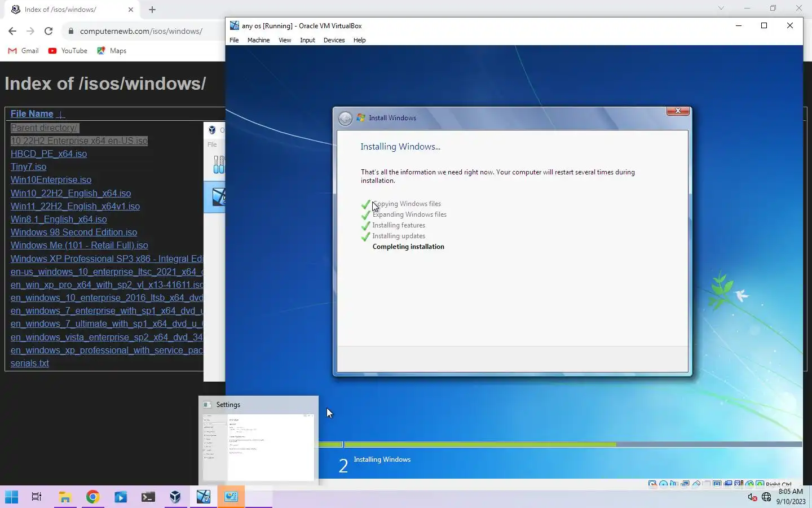Switch to the running VM taskbar icon
Viewport: 812px width, 508px height.
point(203,497)
